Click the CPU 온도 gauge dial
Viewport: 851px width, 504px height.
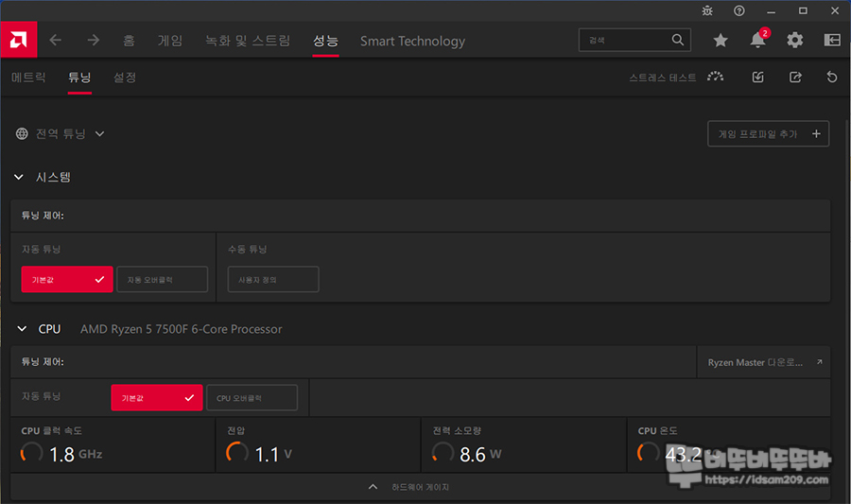point(648,452)
